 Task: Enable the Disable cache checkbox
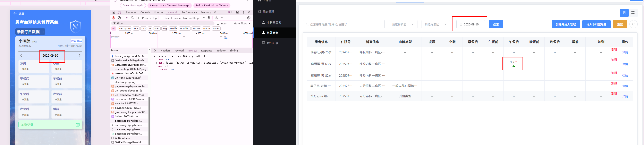pos(162,18)
